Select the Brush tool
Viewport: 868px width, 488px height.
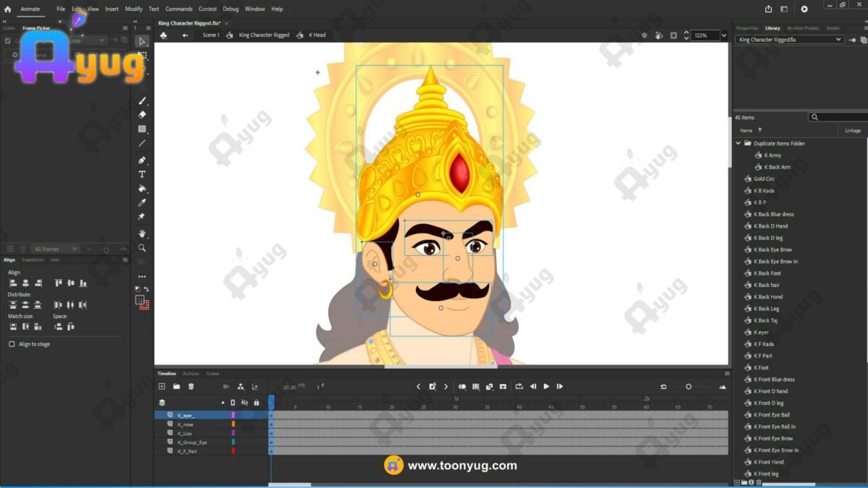point(142,100)
